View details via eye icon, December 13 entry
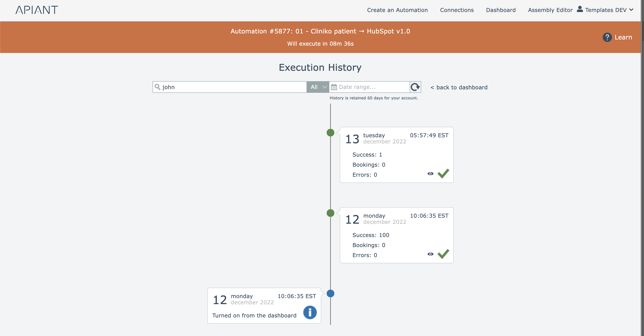Screen dimensions: 644x336 pyautogui.click(x=430, y=173)
